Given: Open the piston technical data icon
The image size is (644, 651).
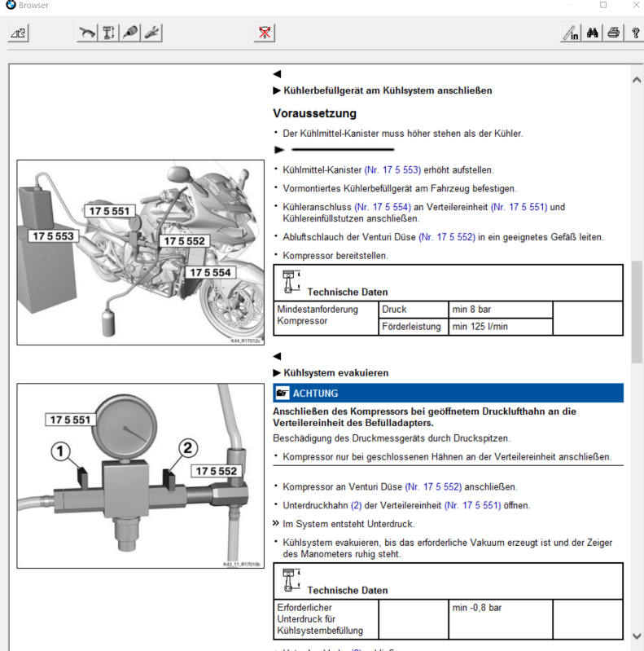Looking at the screenshot, I should coord(109,33).
